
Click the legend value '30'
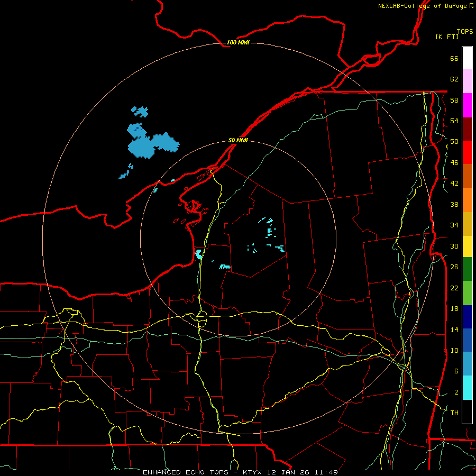454,246
